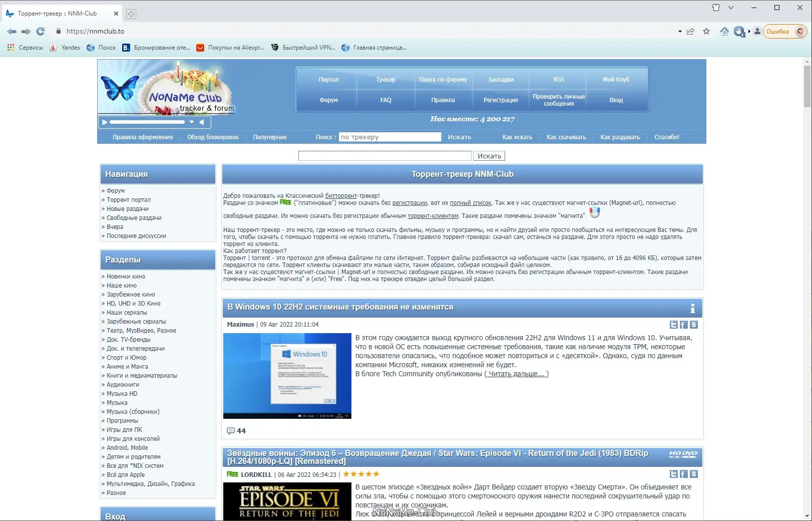Screen dimensions: 812x521
Task: Click the полный список link
Action: click(x=471, y=203)
